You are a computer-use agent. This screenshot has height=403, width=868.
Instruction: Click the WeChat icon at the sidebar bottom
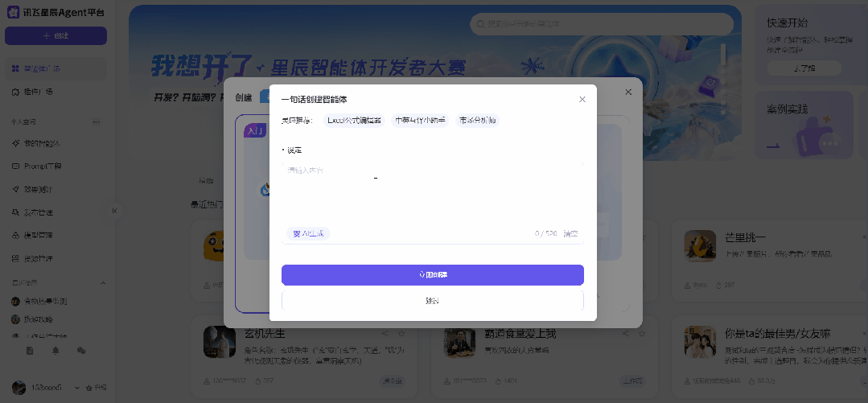81,351
